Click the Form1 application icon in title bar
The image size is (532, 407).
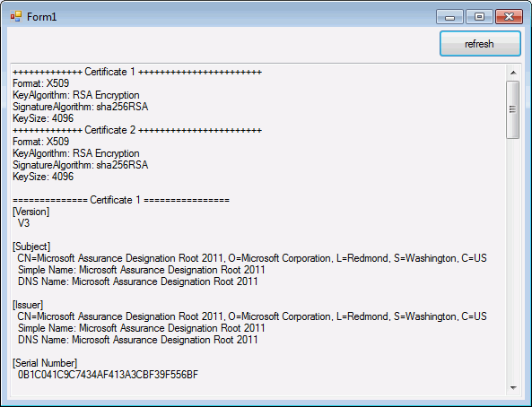point(15,16)
